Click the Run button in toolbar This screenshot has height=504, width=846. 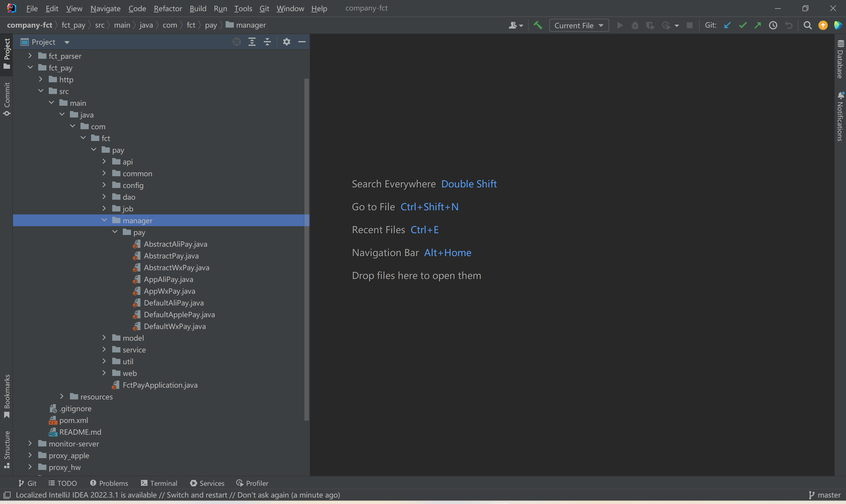coord(620,25)
